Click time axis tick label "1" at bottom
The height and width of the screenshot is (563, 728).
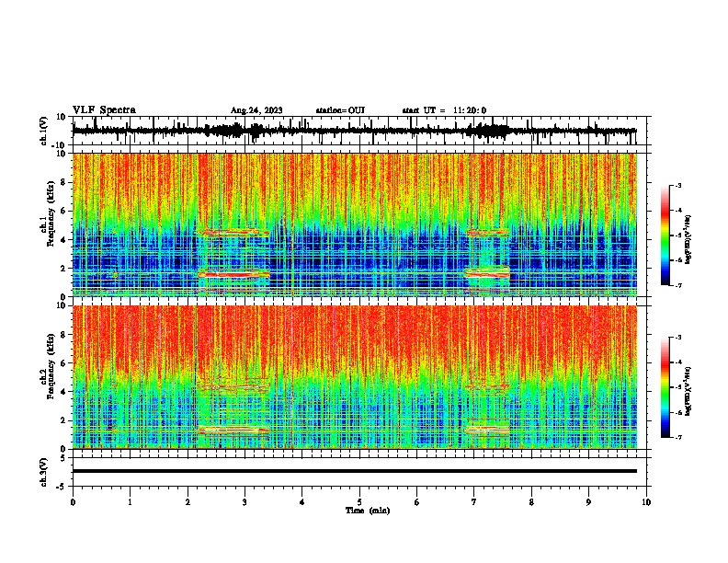[130, 502]
